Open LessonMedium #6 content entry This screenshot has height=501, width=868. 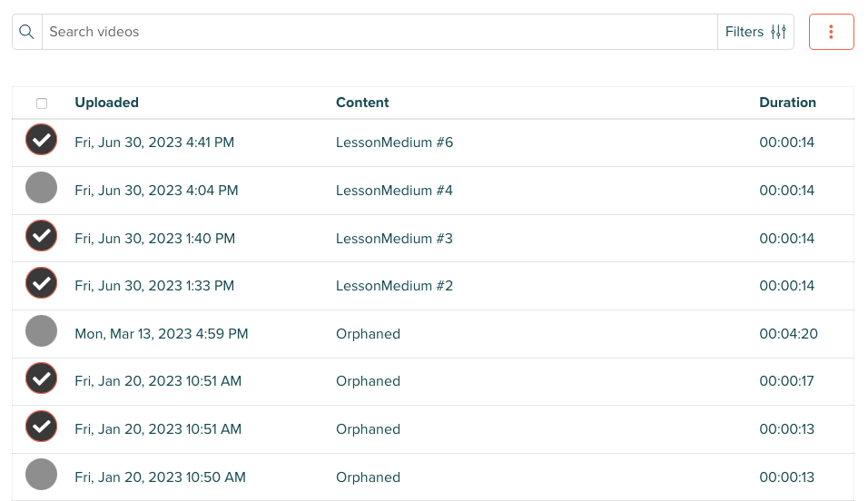pos(394,142)
